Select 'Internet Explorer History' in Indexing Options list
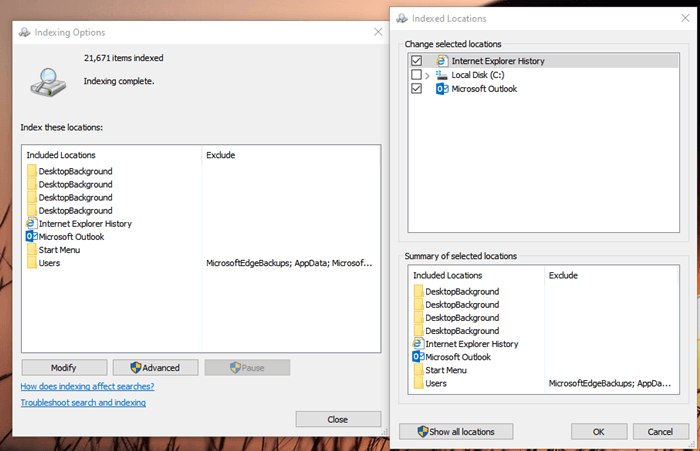 pyautogui.click(x=85, y=223)
